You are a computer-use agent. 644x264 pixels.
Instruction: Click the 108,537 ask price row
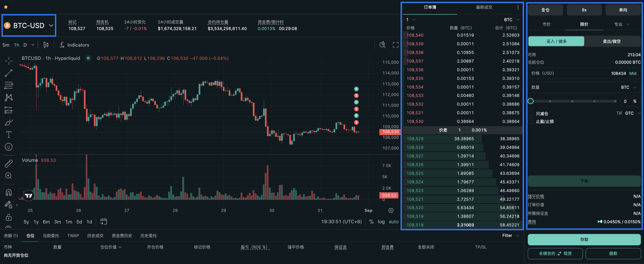coord(462,61)
